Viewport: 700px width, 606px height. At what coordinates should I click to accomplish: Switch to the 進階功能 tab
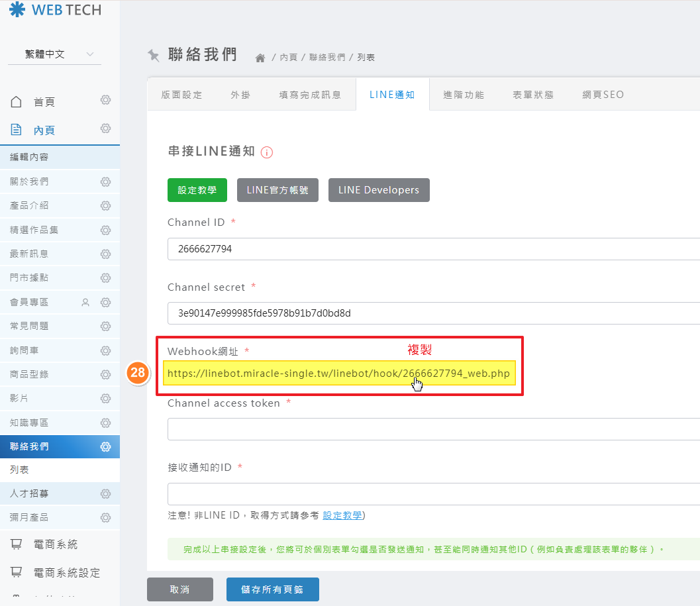coord(464,95)
